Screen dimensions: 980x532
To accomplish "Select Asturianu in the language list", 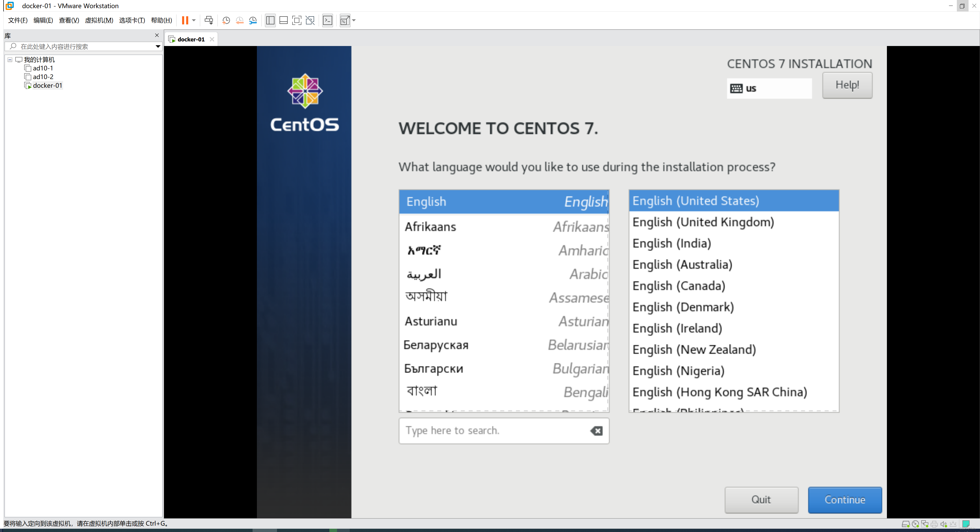I will coord(504,321).
